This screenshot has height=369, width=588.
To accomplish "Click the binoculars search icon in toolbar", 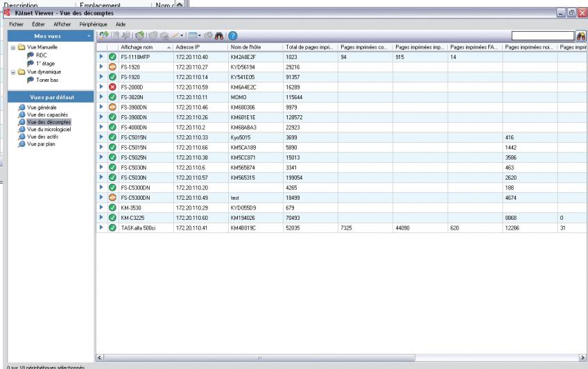I will 219,35.
